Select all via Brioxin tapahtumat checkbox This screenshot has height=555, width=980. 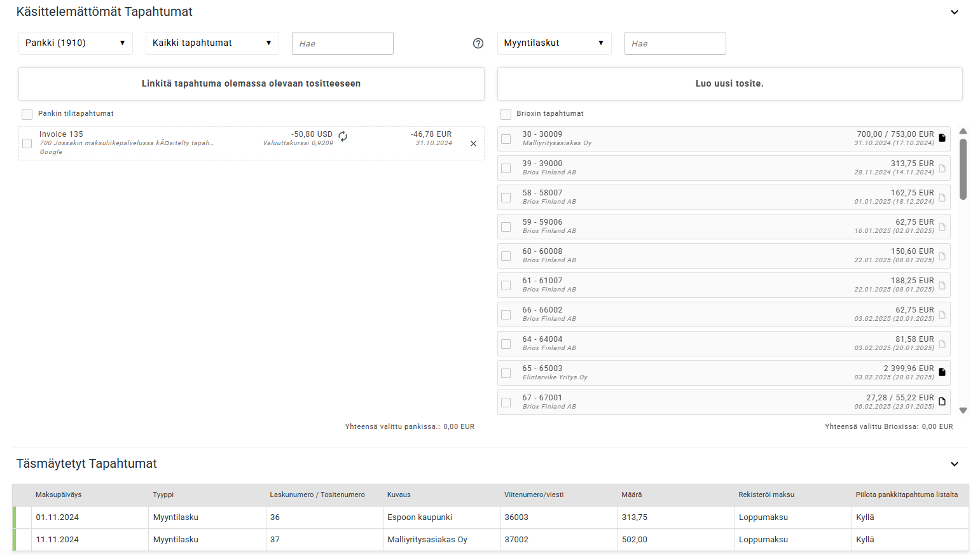pyautogui.click(x=506, y=114)
